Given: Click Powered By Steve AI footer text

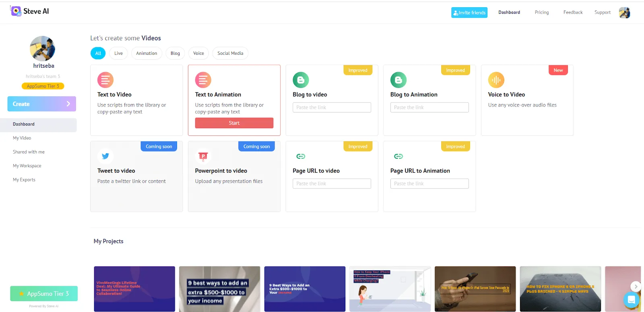Looking at the screenshot, I should point(44,306).
